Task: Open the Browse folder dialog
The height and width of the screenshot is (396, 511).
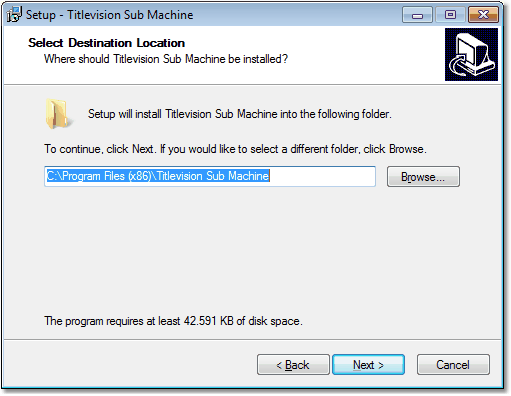Action: [423, 176]
